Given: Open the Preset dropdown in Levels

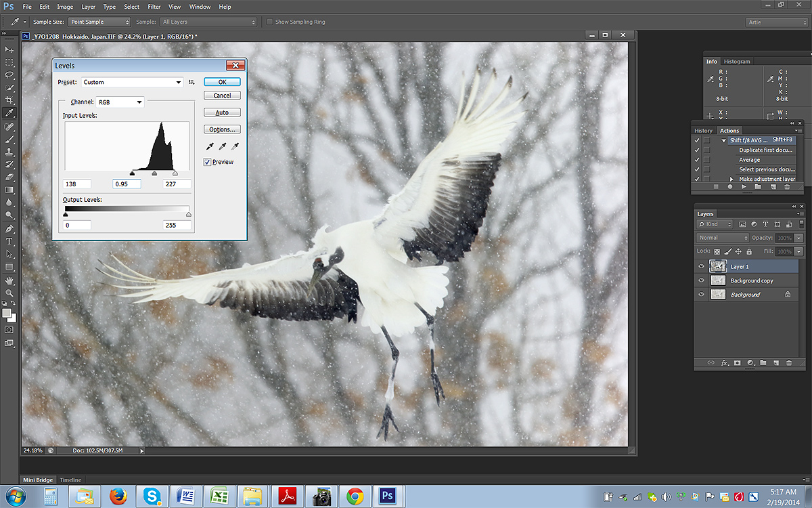Looking at the screenshot, I should 133,82.
